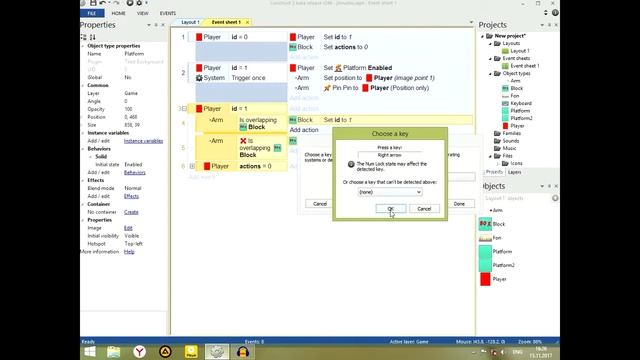Open the headphones audio app in taskbar

point(243,352)
